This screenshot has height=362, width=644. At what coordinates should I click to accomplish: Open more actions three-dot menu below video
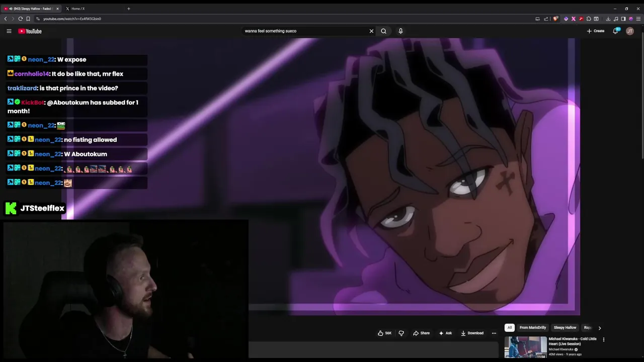[494, 333]
